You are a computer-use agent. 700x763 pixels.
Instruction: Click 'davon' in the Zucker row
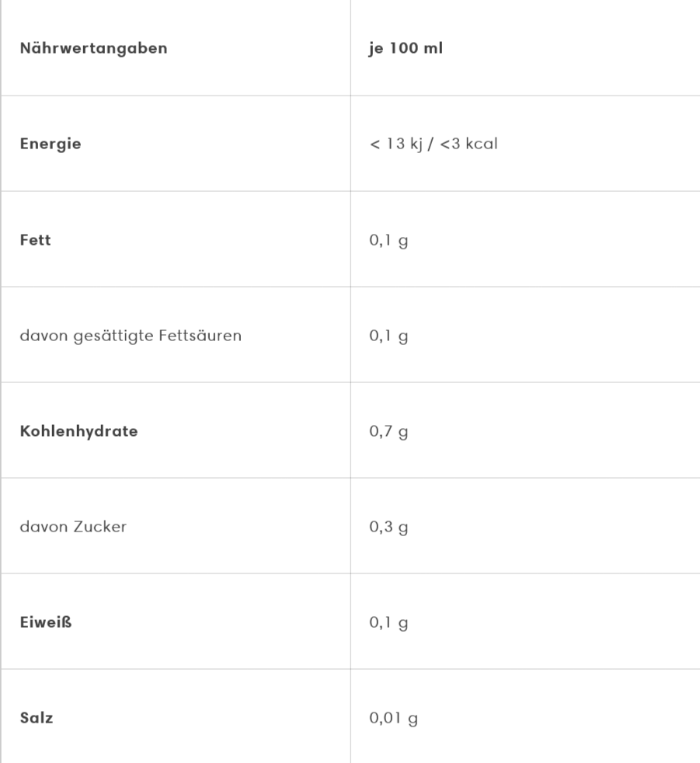[39, 527]
